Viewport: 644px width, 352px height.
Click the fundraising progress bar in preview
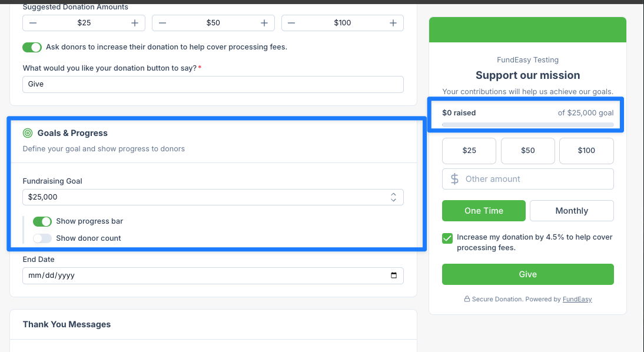tap(528, 124)
